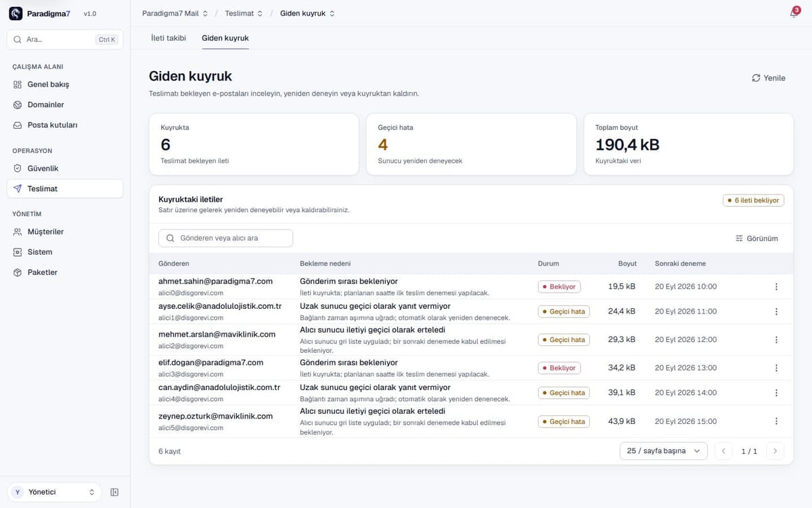Click the Teslimat paper plane icon
This screenshot has height=508, width=812.
(18, 189)
